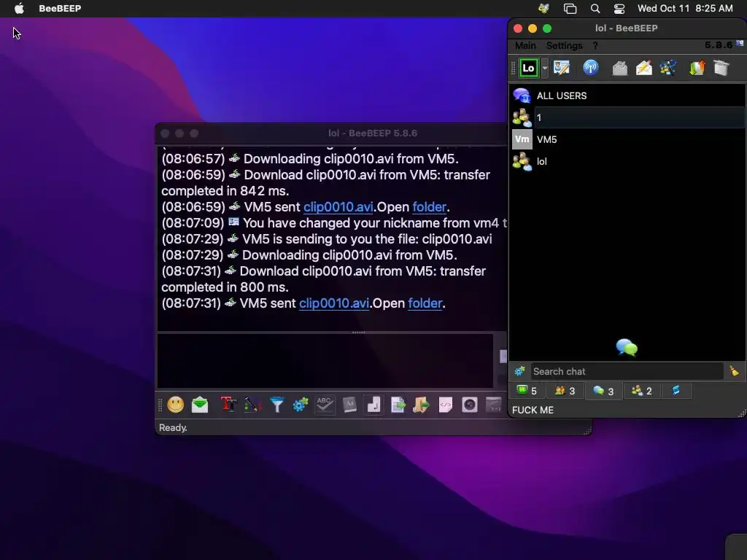The height and width of the screenshot is (560, 747).
Task: Open the Main menu
Action: 525,46
